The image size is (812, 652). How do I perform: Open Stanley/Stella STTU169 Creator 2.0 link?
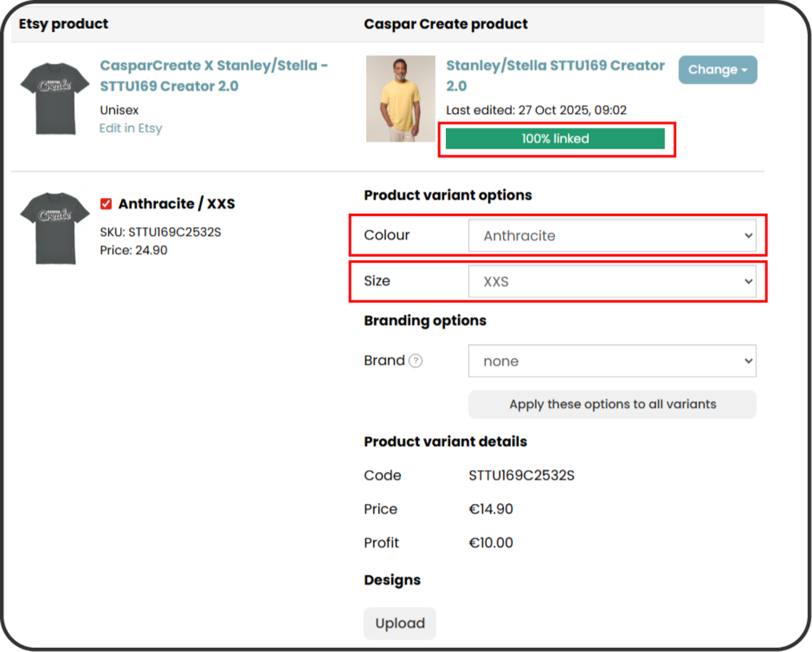click(555, 75)
